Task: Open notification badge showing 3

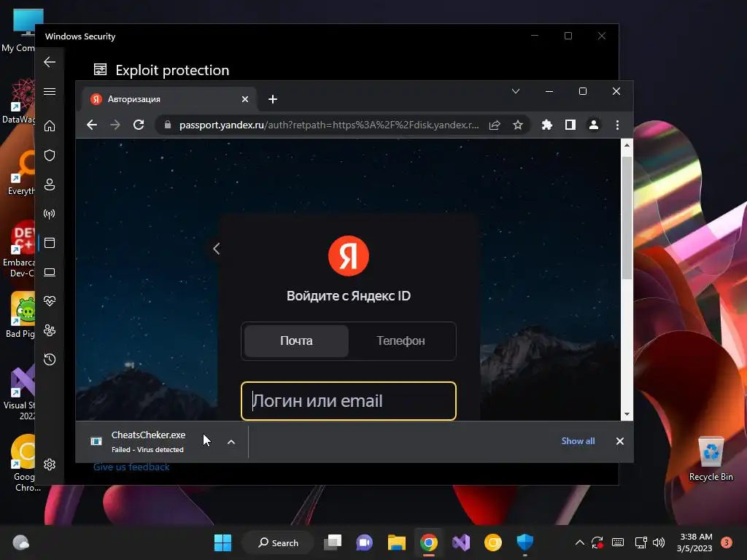Action: [x=727, y=542]
